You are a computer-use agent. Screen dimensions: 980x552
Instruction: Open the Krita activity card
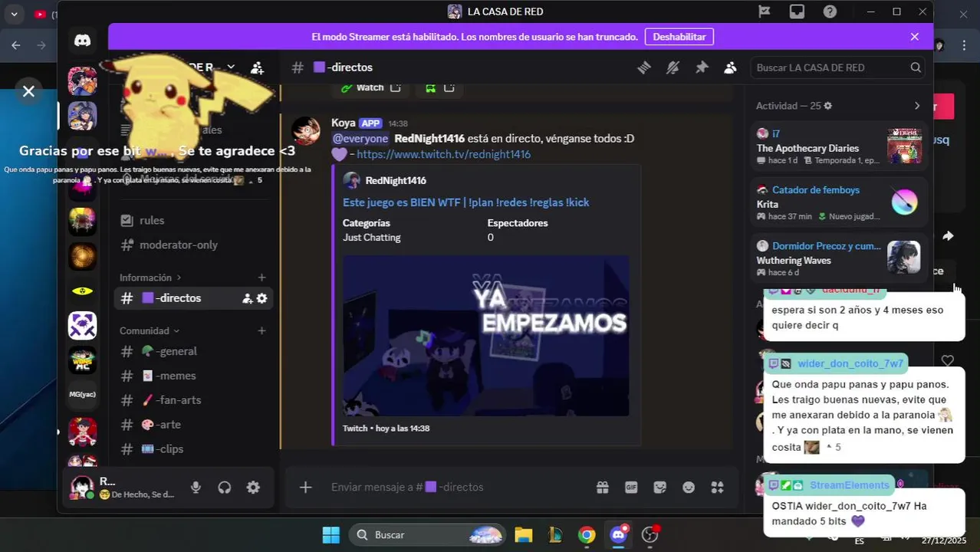click(838, 202)
